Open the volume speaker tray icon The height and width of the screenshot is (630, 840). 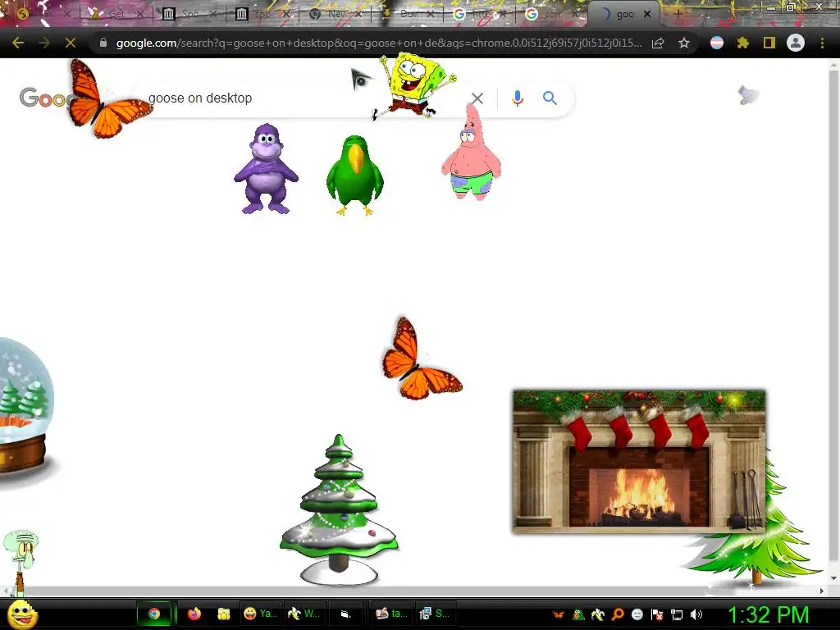[696, 615]
